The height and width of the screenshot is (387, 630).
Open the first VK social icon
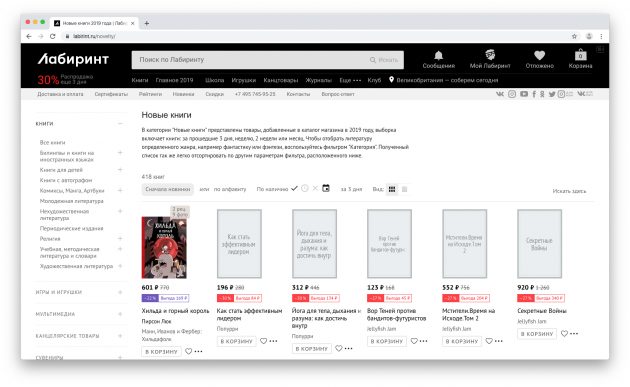pyautogui.click(x=499, y=94)
